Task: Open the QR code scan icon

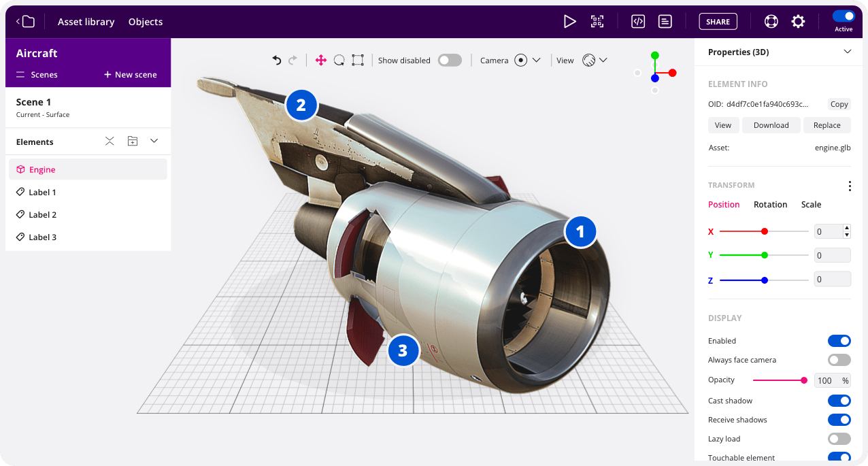Action: pos(597,22)
